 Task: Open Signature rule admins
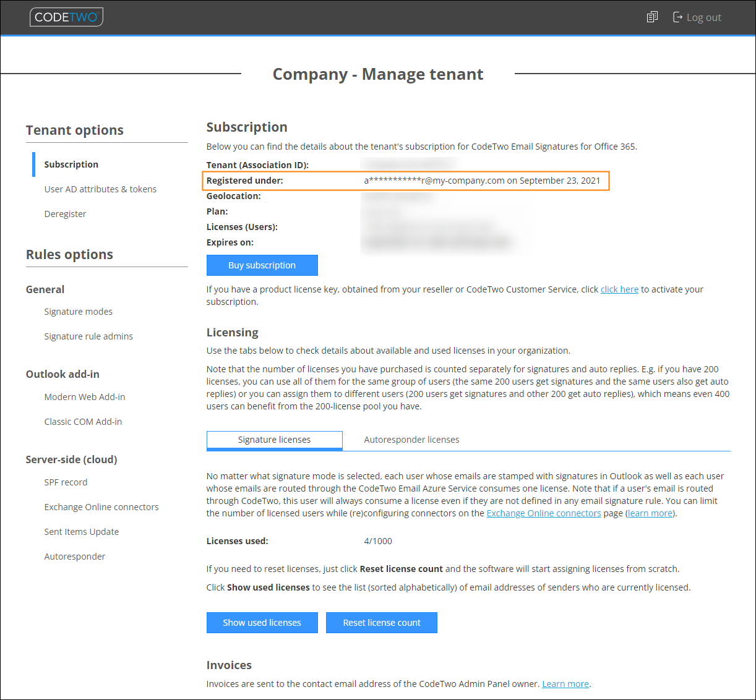click(88, 336)
